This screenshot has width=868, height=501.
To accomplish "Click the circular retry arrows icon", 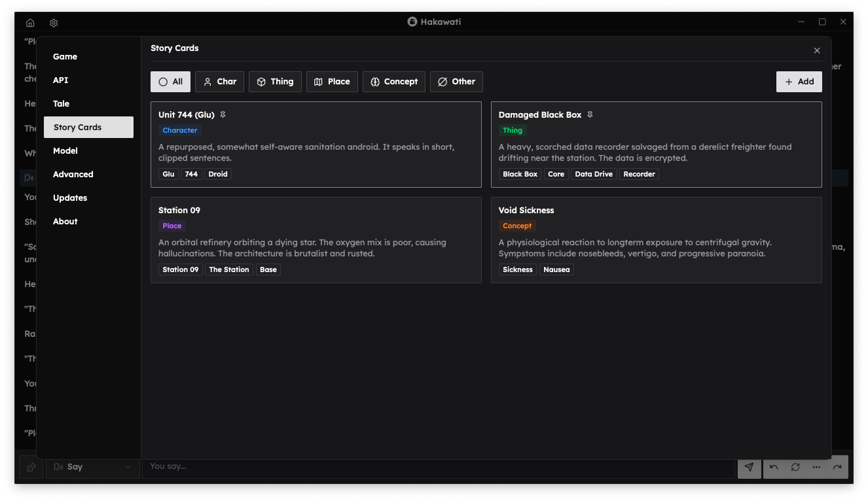I will (795, 467).
